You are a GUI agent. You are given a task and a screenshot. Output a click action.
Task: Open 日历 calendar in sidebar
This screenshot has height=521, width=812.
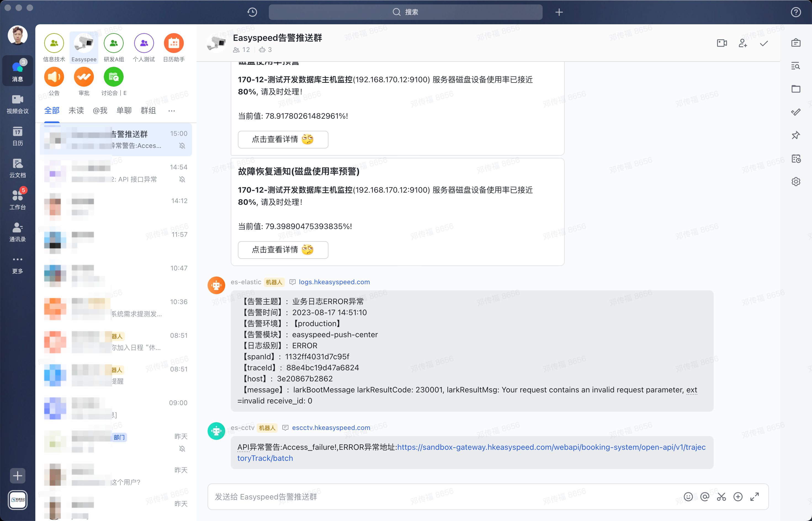tap(18, 136)
